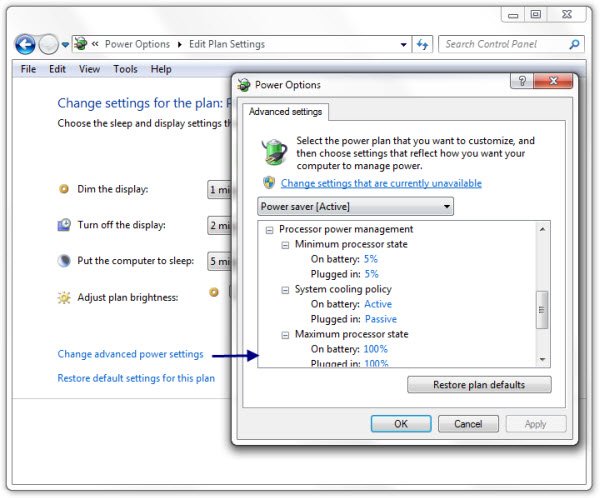The height and width of the screenshot is (498, 600).
Task: Collapse Maximum processor state node
Action: [x=285, y=335]
